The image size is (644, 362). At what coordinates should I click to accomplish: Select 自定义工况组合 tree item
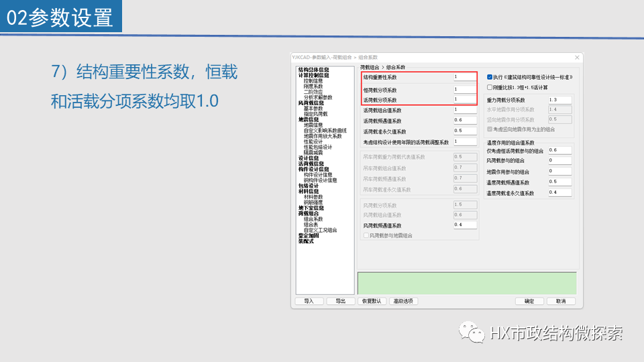coord(321,230)
